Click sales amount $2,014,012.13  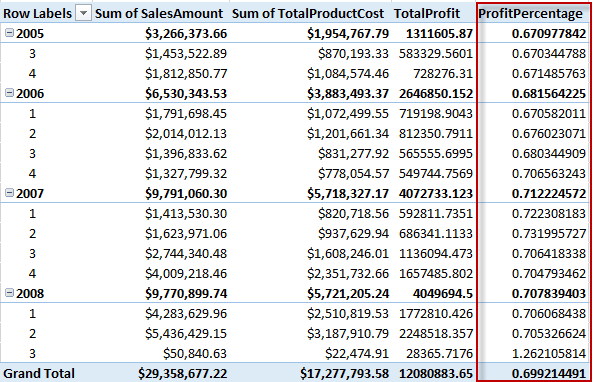186,134
